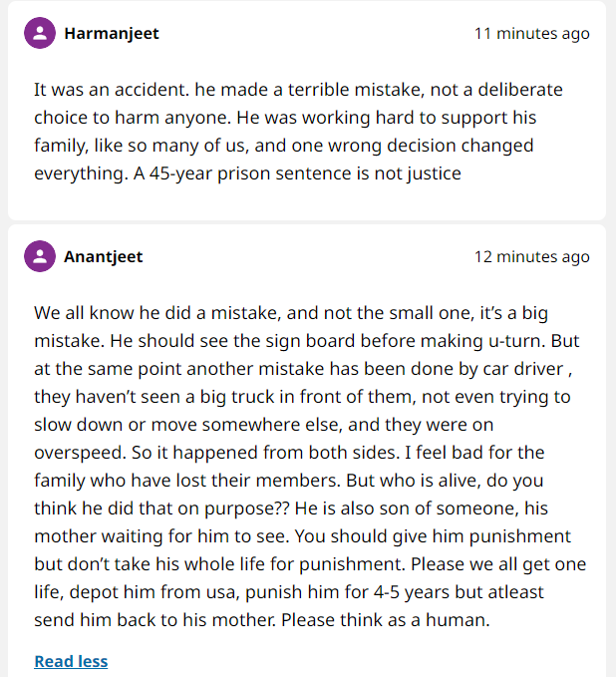The width and height of the screenshot is (616, 677).
Task: Open the Anantjeet username
Action: [x=104, y=256]
